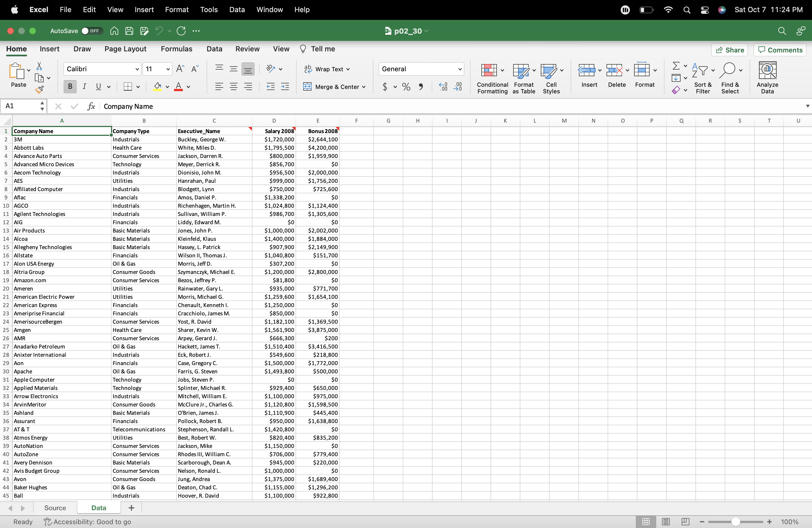Toggle Underline formatting
The width and height of the screenshot is (812, 528).
coord(98,87)
